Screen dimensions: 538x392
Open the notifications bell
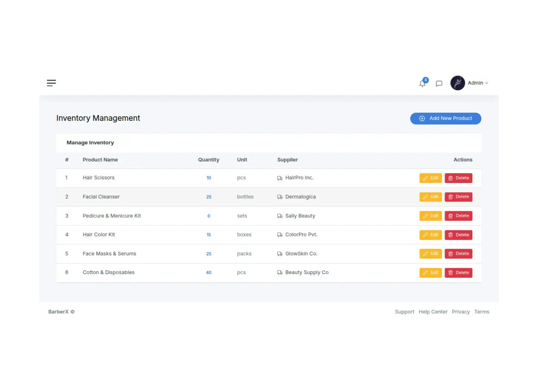pyautogui.click(x=423, y=83)
